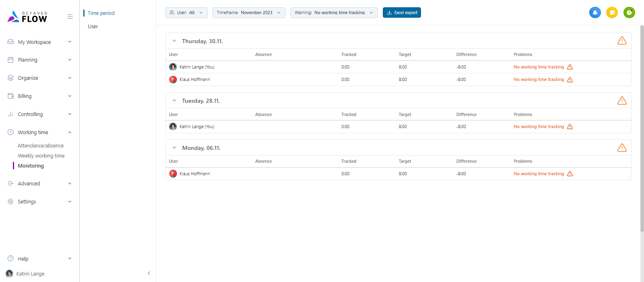Click the warning triangle on Tuesday 28.11. header
This screenshot has height=282, width=644.
coord(622,101)
